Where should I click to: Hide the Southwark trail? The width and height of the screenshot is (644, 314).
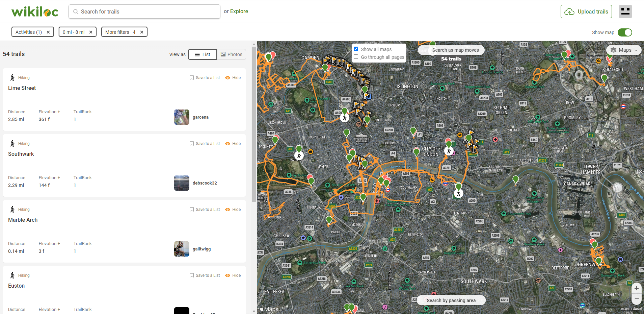point(233,144)
